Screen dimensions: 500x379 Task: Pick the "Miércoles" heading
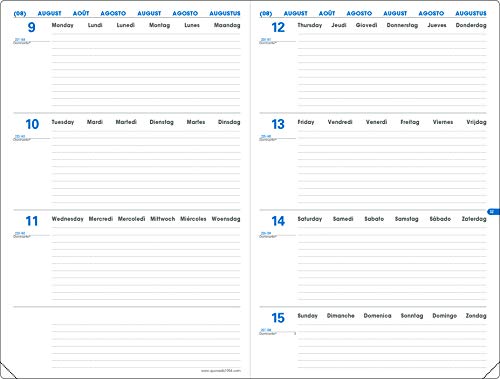click(x=193, y=219)
